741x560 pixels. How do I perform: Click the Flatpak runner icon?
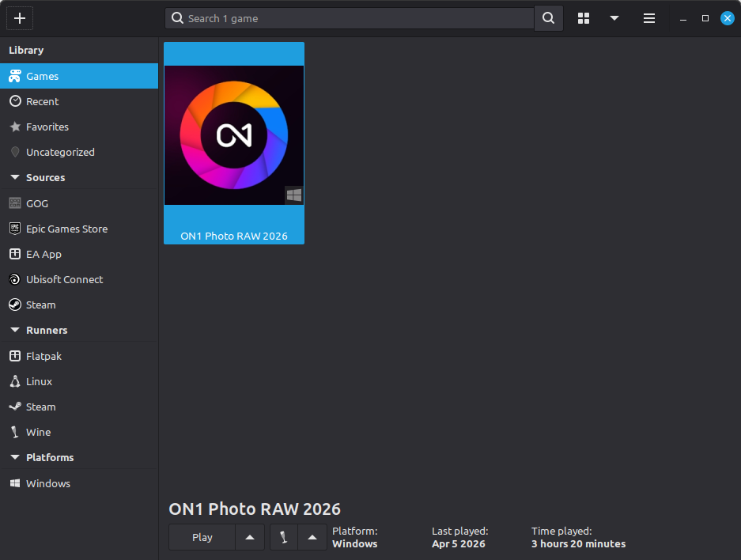[14, 356]
